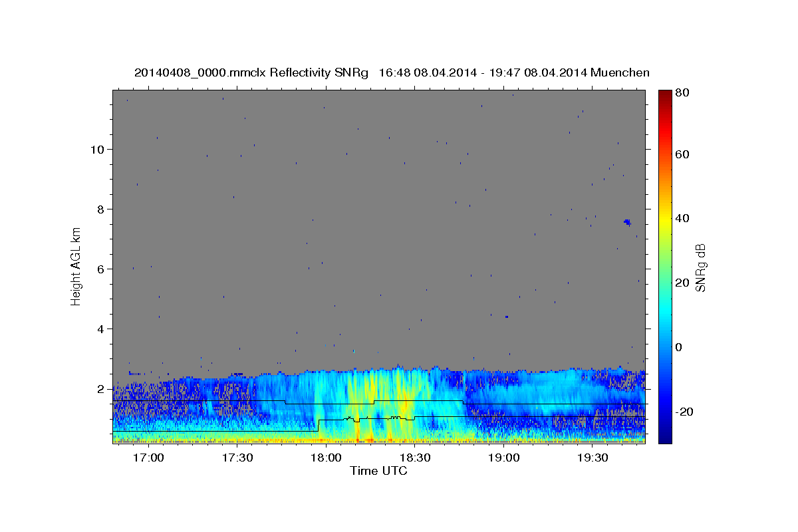The height and width of the screenshot is (532, 798).
Task: Click the dark red top of the colorbar
Action: (x=665, y=94)
